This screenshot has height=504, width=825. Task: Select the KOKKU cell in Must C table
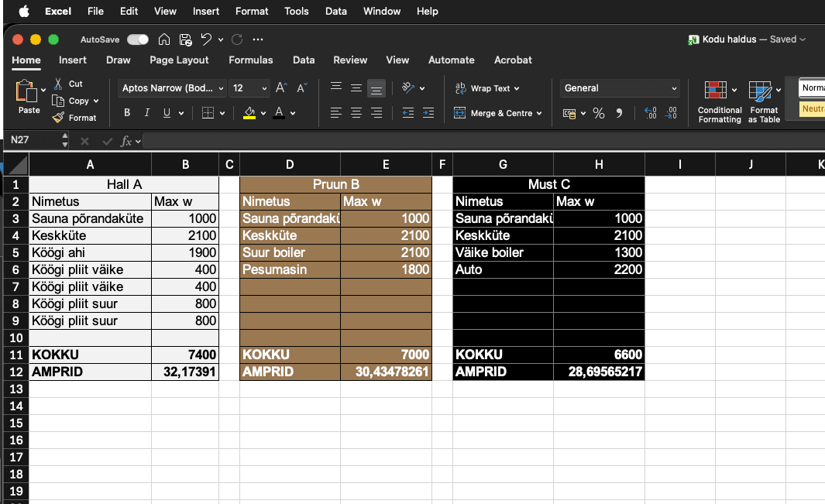(503, 355)
